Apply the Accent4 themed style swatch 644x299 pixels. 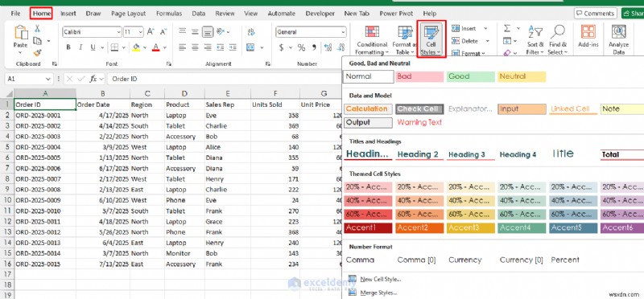(x=522, y=227)
